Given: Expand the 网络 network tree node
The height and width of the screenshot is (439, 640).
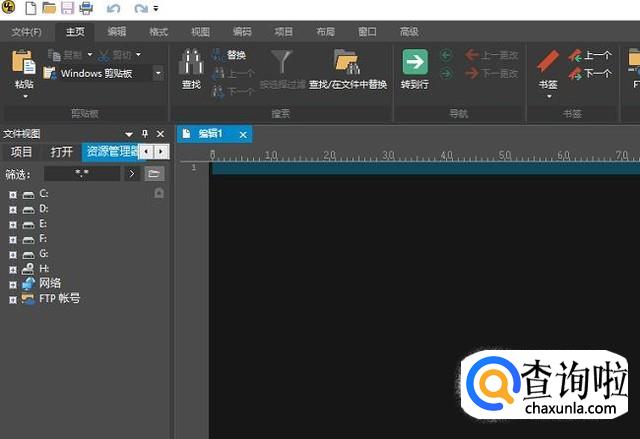Looking at the screenshot, I should point(13,284).
